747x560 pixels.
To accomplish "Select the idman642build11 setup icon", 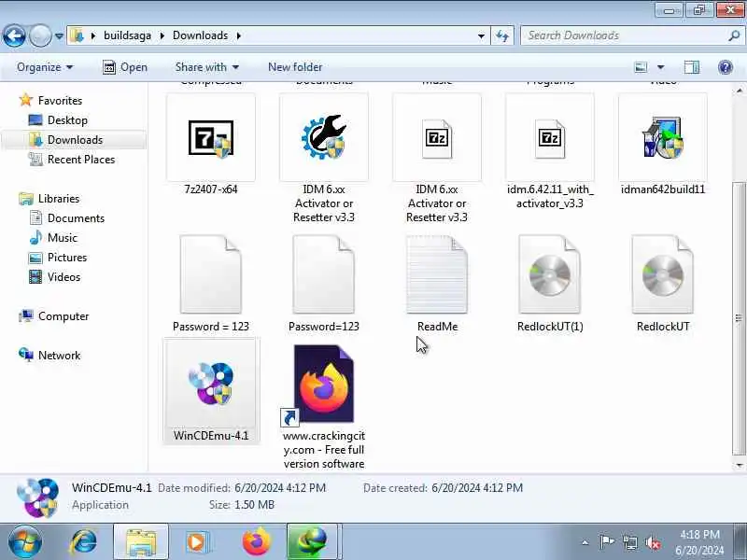I will coord(663,137).
